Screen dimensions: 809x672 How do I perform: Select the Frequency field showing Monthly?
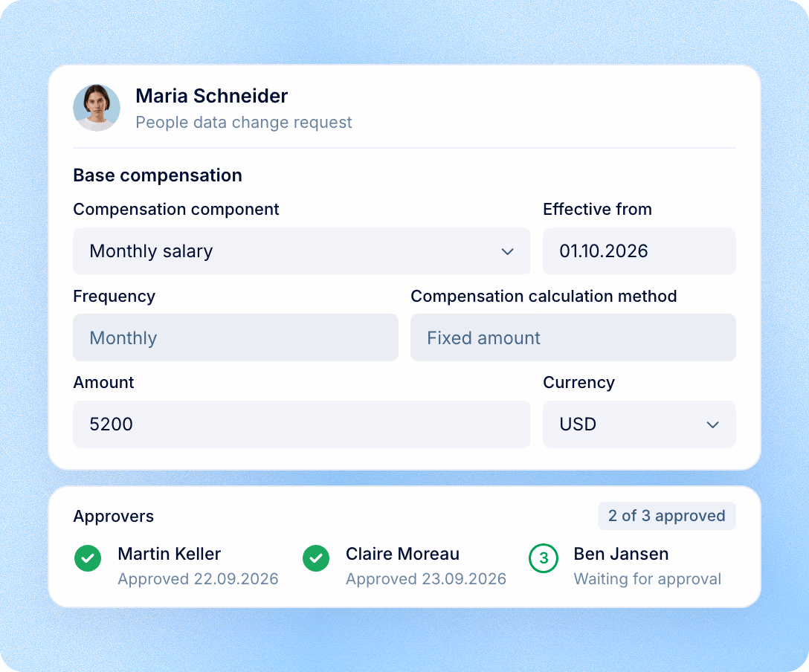click(235, 337)
